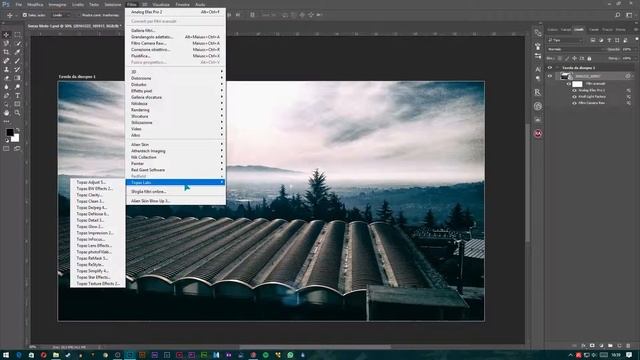Open the Immagine menu
640x360 pixels.
click(x=57, y=4)
